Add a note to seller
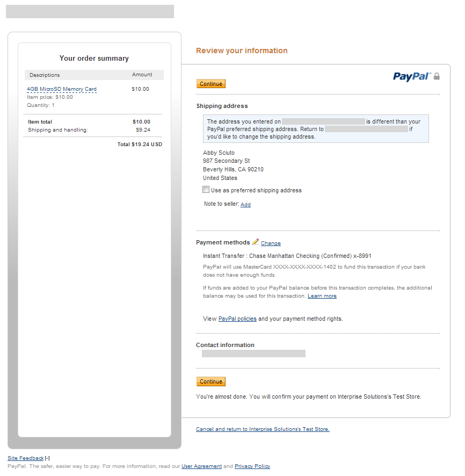The image size is (465, 476). coord(245,205)
